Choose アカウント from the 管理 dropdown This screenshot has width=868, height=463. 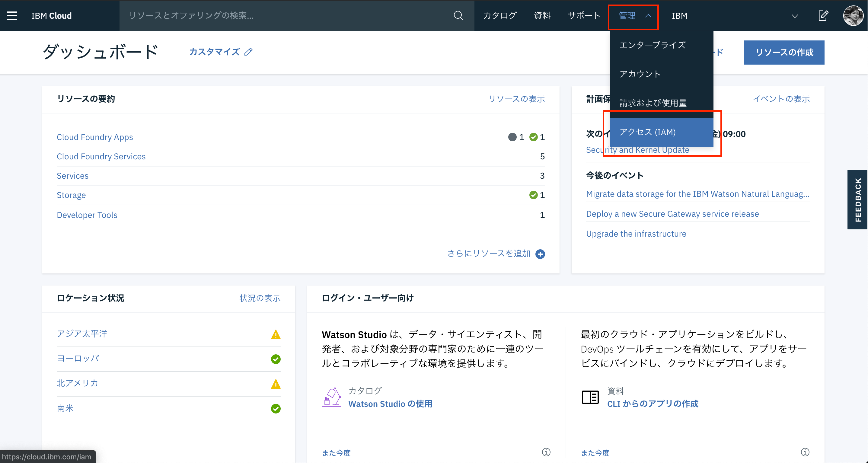(661, 74)
